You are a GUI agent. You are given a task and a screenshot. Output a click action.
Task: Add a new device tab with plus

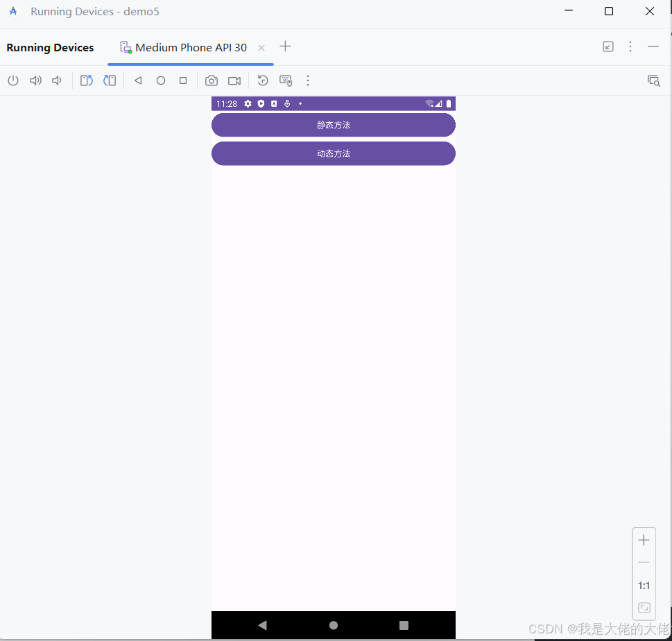pos(285,46)
